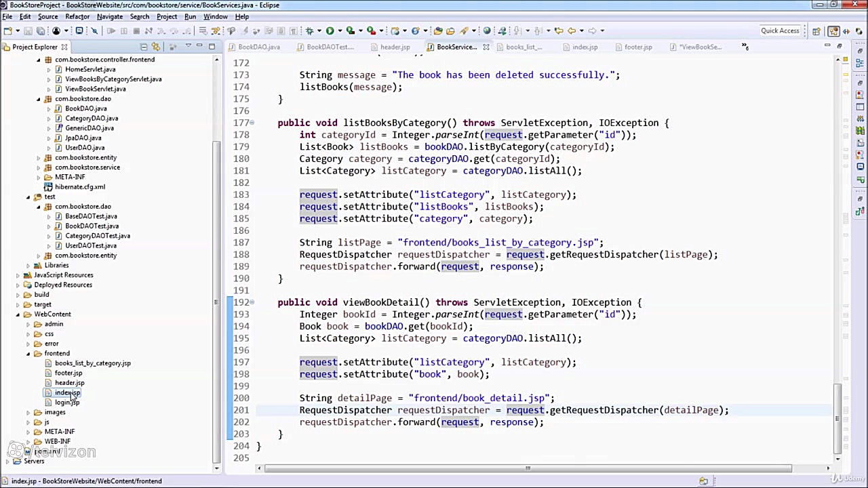This screenshot has width=868, height=488.
Task: Click the green Run button icon
Action: (330, 30)
